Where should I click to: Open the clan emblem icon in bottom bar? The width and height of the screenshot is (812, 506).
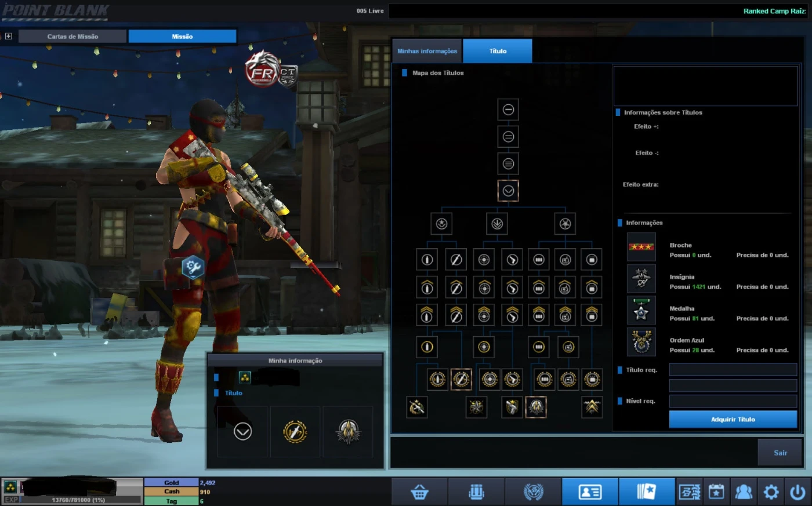[x=533, y=492]
